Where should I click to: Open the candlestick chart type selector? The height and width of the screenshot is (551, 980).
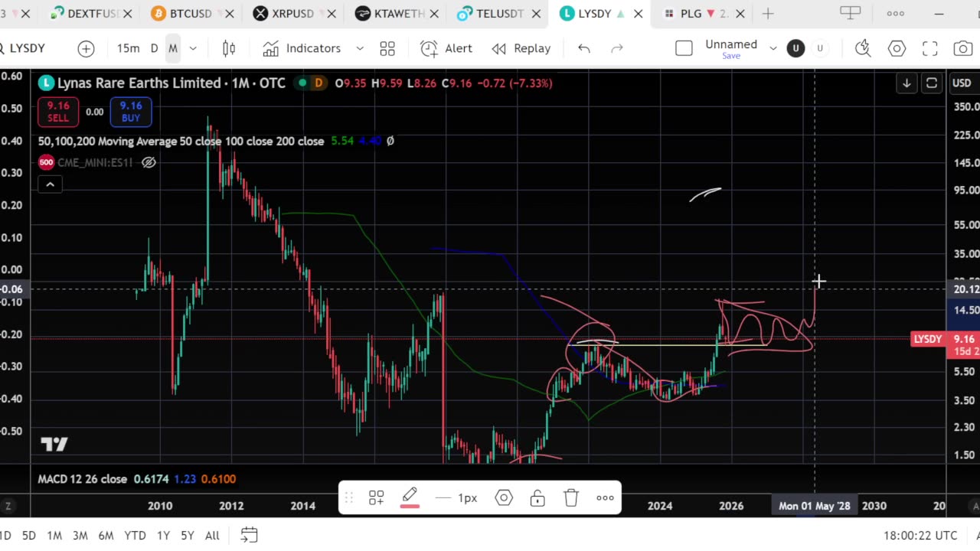click(228, 48)
